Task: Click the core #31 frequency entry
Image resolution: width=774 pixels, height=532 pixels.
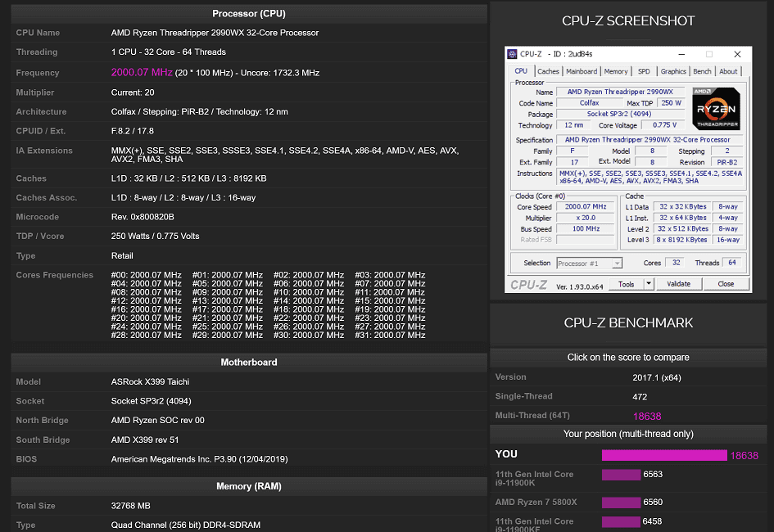Action: click(x=390, y=336)
